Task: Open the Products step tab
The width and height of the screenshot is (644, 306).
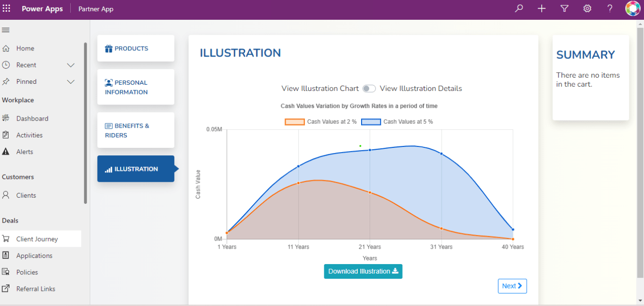Action: [136, 48]
